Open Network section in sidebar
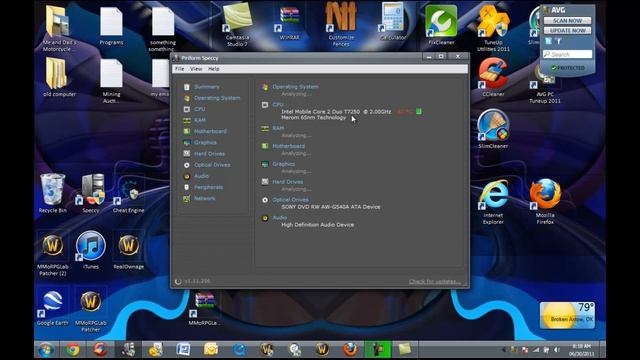The width and height of the screenshot is (640, 360). [204, 198]
